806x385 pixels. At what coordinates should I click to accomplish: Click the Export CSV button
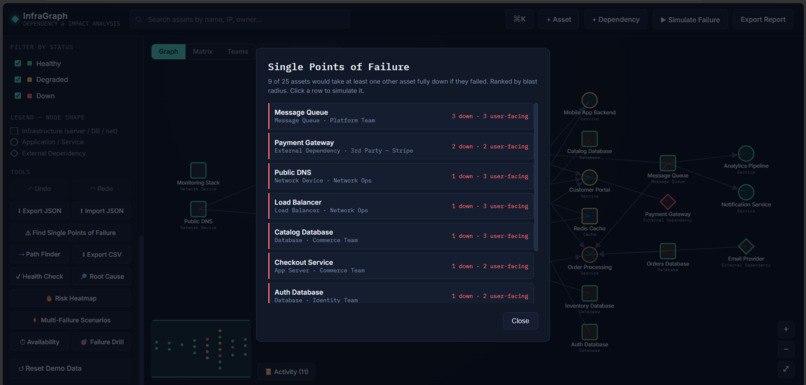point(101,254)
